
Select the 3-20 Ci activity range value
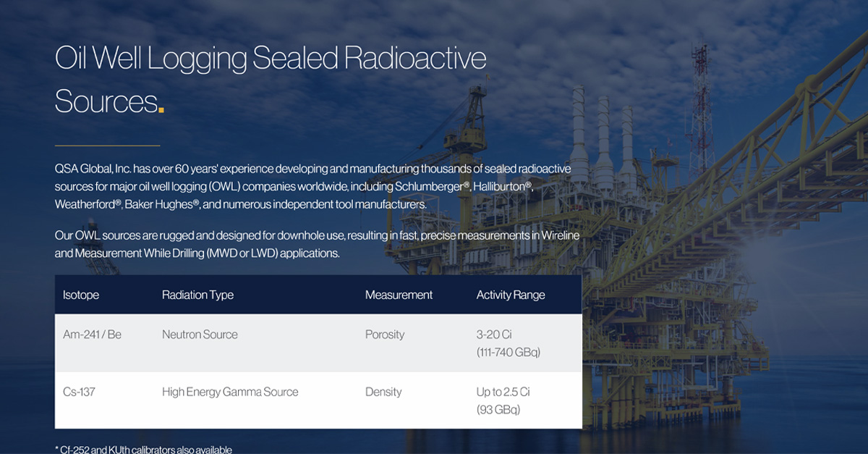click(x=493, y=335)
